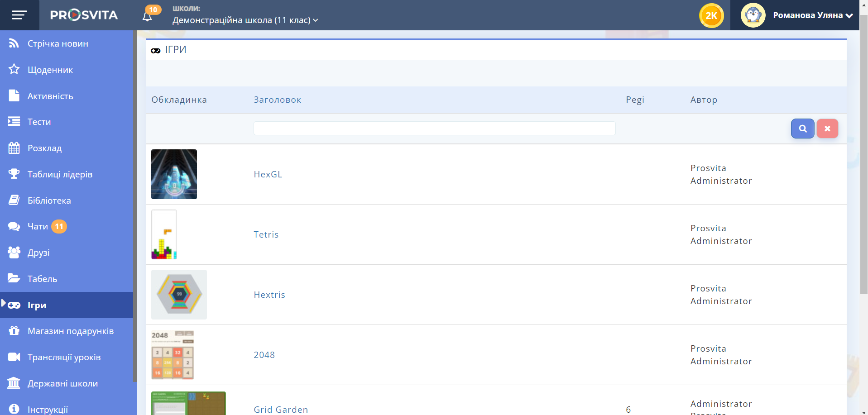Open the HexGL game link
This screenshot has height=415, width=868.
click(x=268, y=174)
